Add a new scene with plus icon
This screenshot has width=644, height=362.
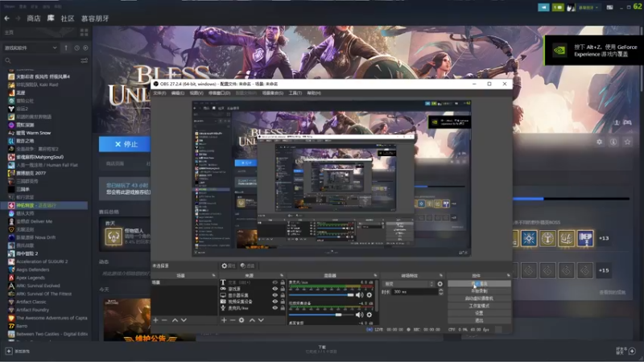click(x=155, y=320)
